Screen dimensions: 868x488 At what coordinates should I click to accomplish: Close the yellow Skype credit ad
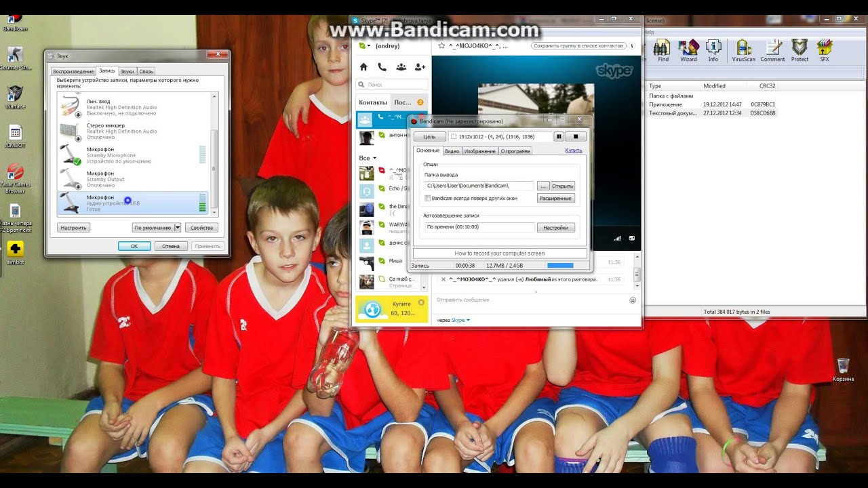coord(421,302)
